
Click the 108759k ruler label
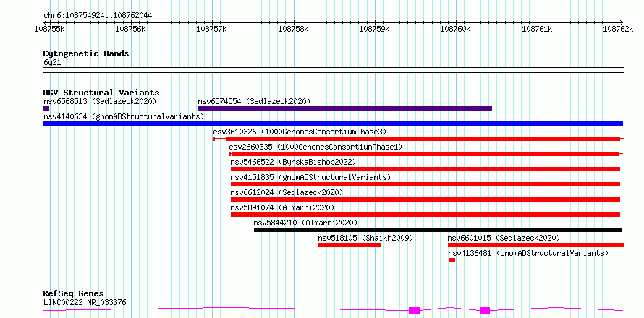[374, 29]
